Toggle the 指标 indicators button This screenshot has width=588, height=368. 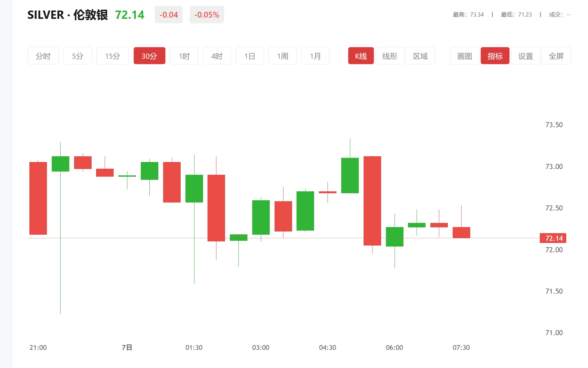point(495,56)
